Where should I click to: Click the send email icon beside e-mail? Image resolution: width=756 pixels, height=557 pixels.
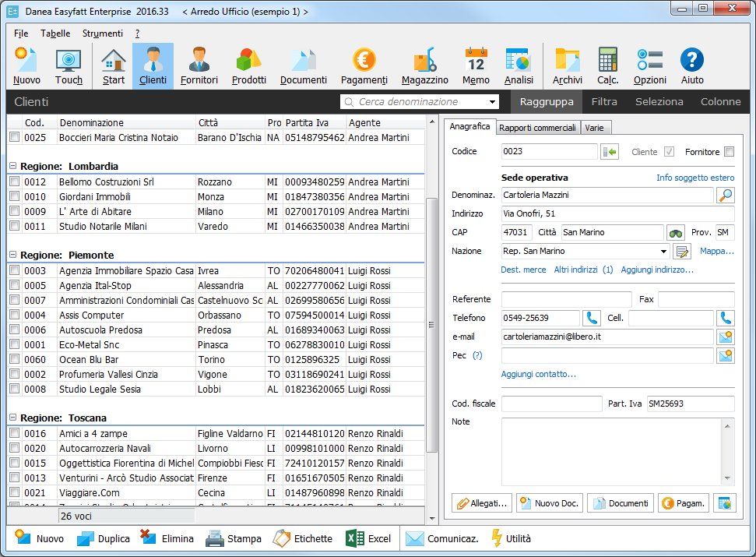pos(725,337)
